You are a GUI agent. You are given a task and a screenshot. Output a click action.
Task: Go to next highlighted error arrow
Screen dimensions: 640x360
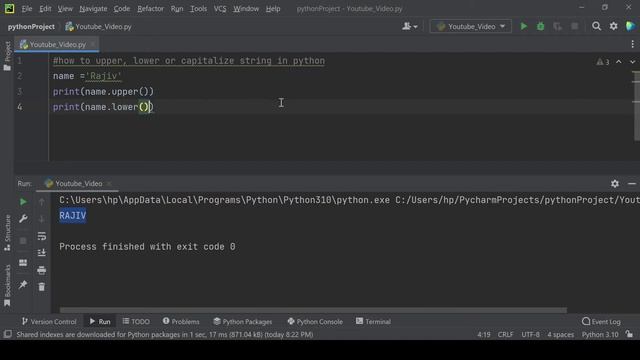(x=632, y=62)
